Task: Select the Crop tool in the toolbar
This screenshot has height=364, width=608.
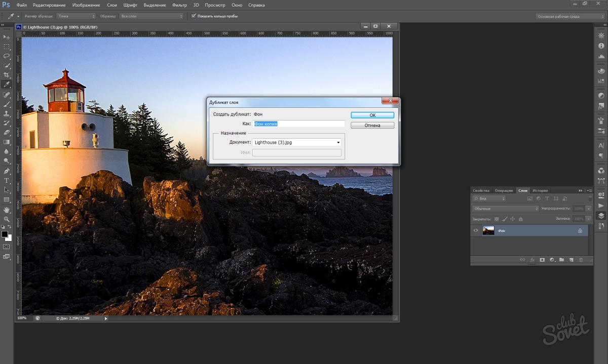Action: (7, 75)
